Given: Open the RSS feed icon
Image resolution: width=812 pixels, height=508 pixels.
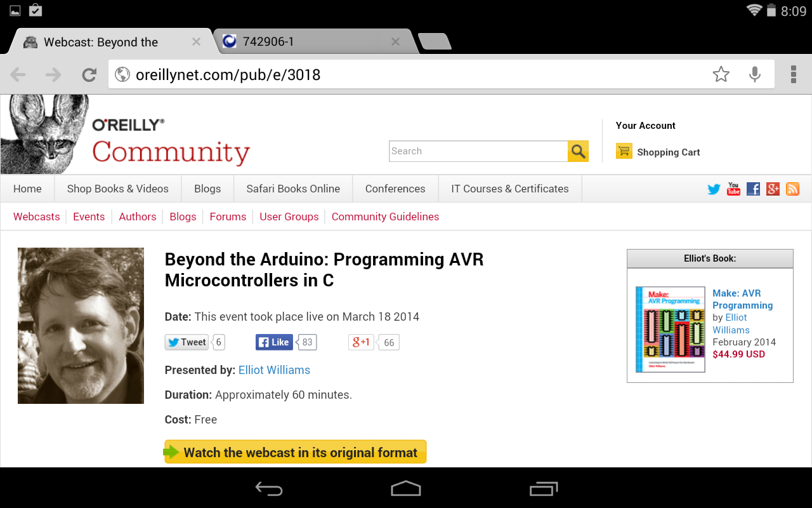Looking at the screenshot, I should [792, 189].
